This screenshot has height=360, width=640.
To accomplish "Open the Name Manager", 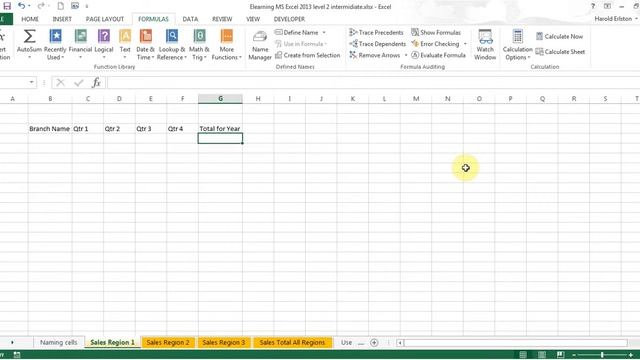I will coord(260,45).
